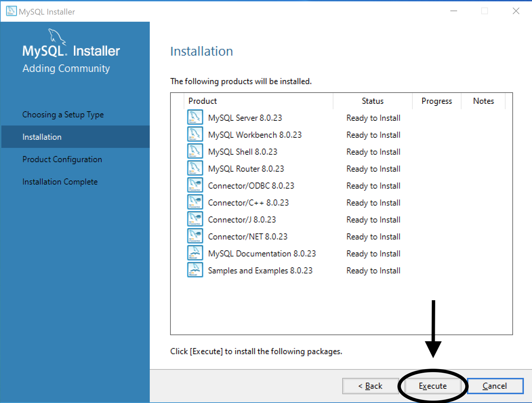Select the MySQL Router 8.0.23 row name
This screenshot has width=532, height=403.
[246, 169]
